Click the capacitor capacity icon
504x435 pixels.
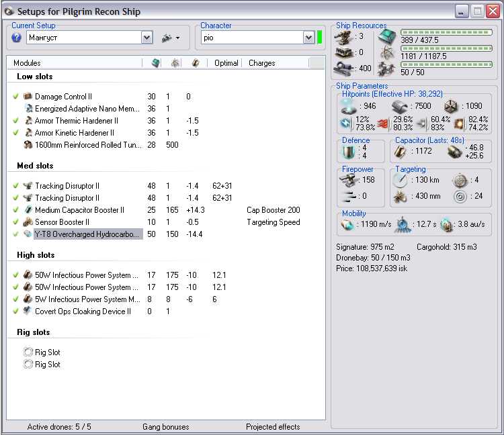click(401, 152)
